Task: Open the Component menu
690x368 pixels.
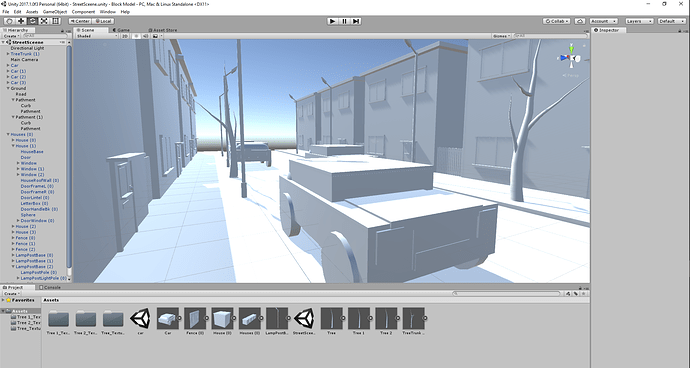Action: 83,12
